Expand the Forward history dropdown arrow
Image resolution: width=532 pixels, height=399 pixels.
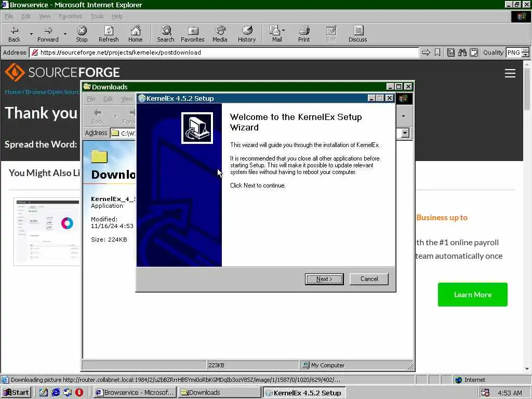tap(65, 34)
